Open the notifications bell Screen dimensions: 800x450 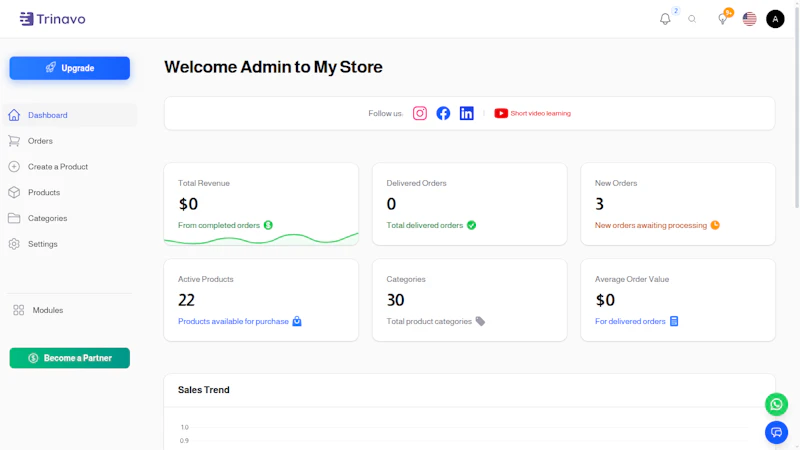tap(665, 19)
